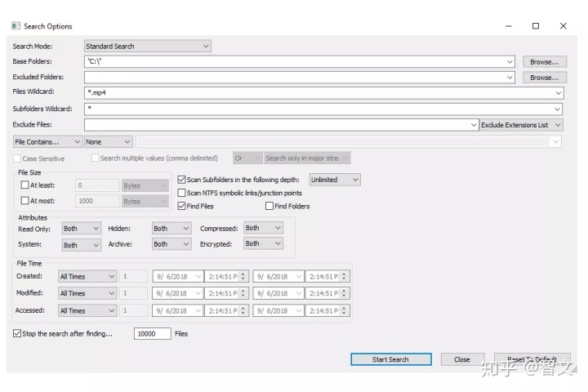Image resolution: width=588 pixels, height=392 pixels.
Task: Expand the Exclude Files dropdown arrow
Action: coord(474,125)
